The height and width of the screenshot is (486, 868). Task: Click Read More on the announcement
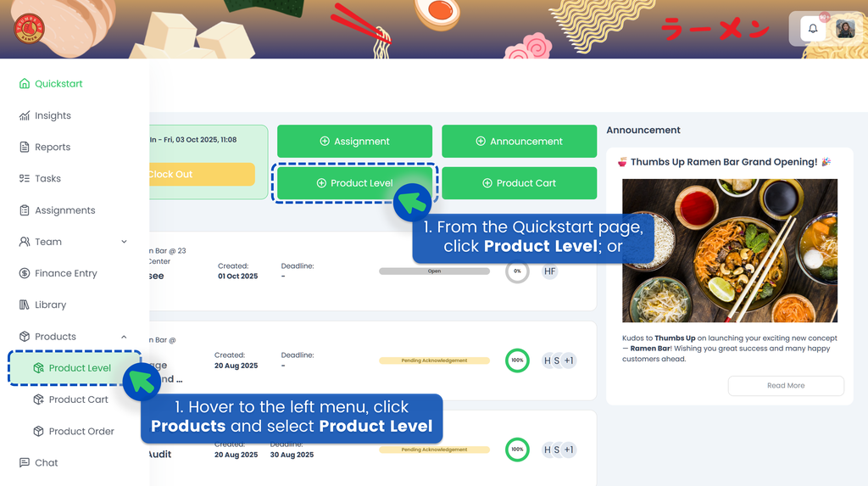click(x=786, y=386)
